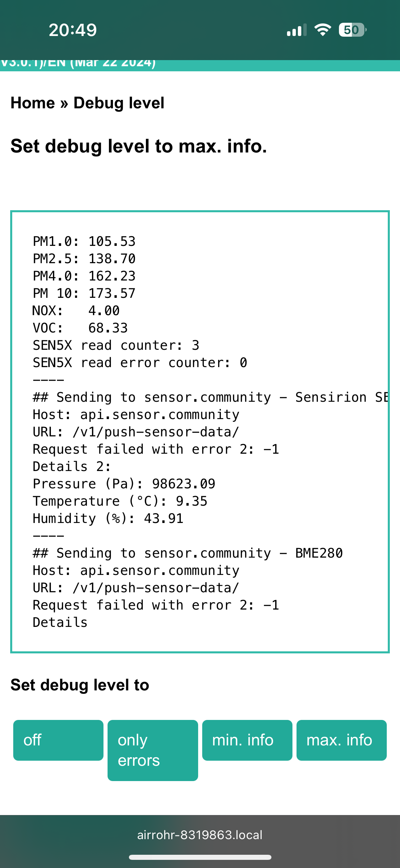400x868 pixels.
Task: Click the SEN5X read error counter line
Action: pos(140,363)
